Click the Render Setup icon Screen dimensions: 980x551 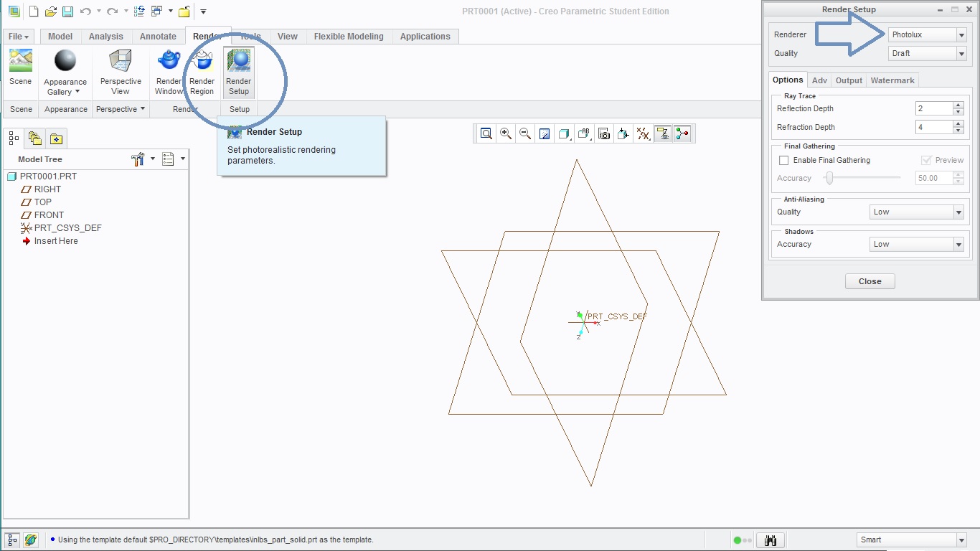point(239,72)
